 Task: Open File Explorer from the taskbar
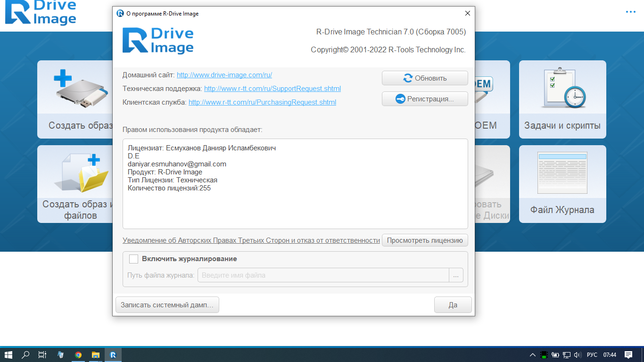click(x=96, y=355)
